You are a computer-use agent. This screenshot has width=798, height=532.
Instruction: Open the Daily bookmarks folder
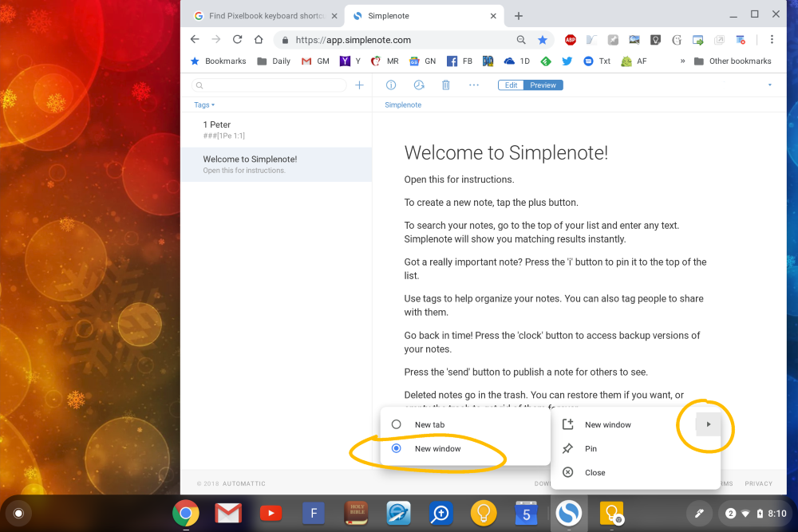(274, 61)
